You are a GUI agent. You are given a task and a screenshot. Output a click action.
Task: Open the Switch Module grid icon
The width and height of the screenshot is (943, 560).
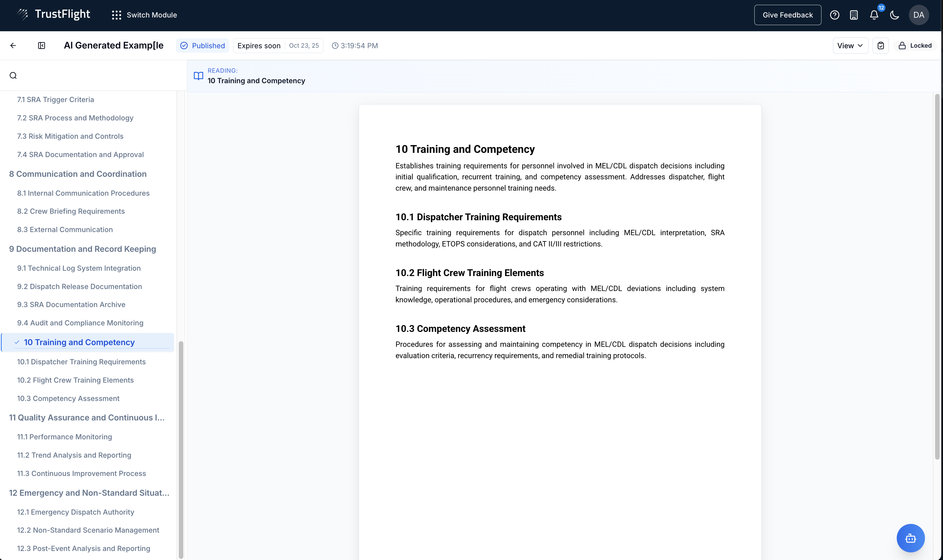tap(116, 15)
